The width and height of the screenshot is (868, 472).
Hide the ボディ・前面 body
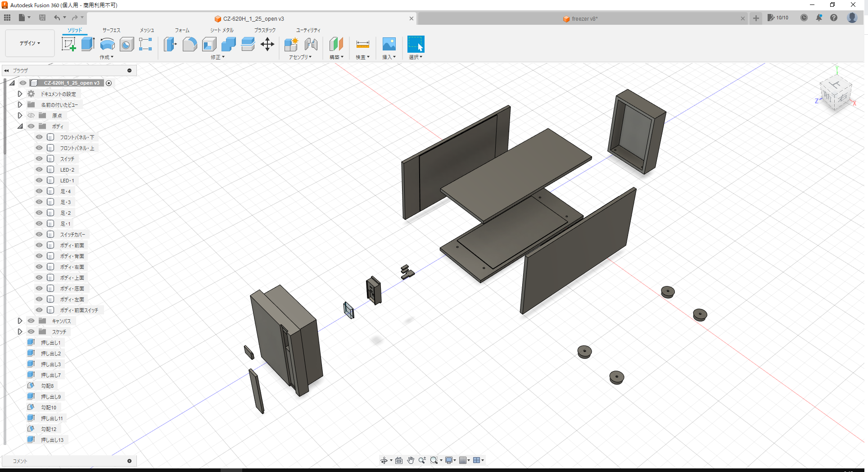point(39,245)
